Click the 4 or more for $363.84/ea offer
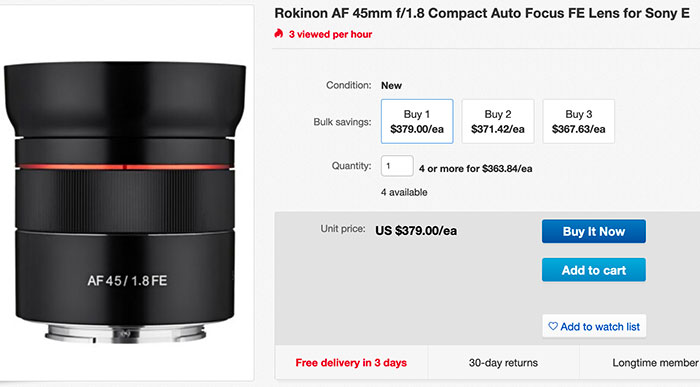Viewport: 700px width, 387px height. [x=475, y=169]
